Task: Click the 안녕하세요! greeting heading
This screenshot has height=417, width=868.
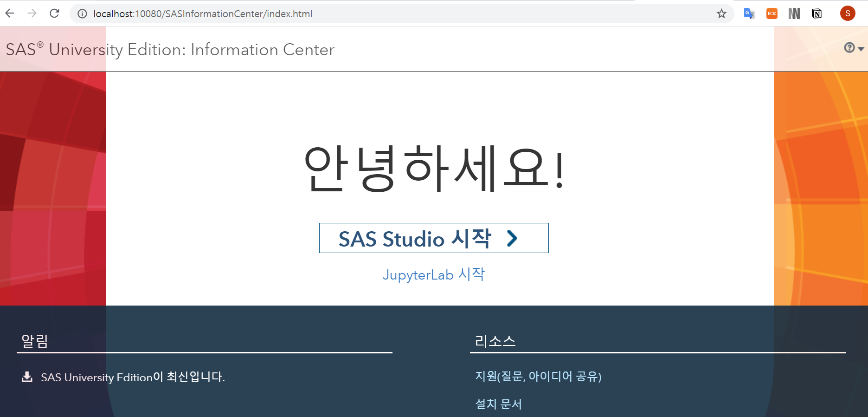Action: [434, 168]
